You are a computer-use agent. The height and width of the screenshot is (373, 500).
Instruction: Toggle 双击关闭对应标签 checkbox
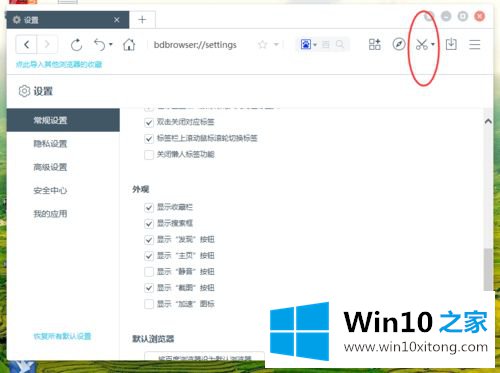[x=149, y=122]
